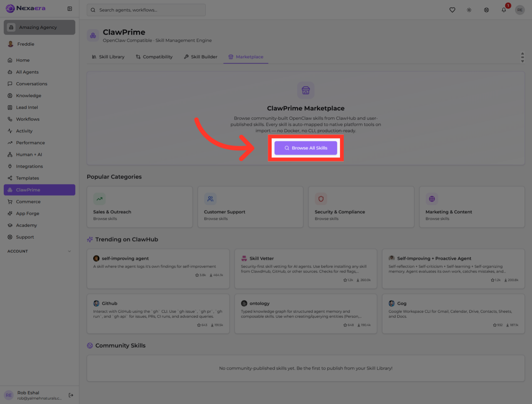Screen dimensions: 532x404
Task: Open notifications bell icon
Action: click(504, 10)
